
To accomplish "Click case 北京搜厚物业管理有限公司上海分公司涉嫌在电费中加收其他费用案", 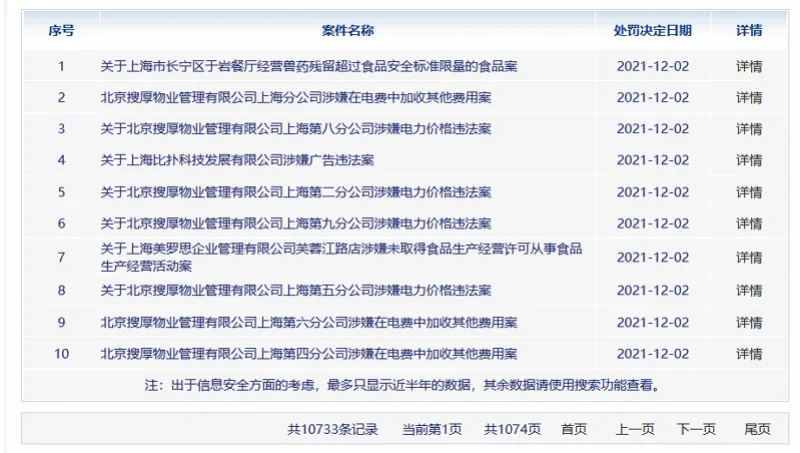I will tap(295, 97).
